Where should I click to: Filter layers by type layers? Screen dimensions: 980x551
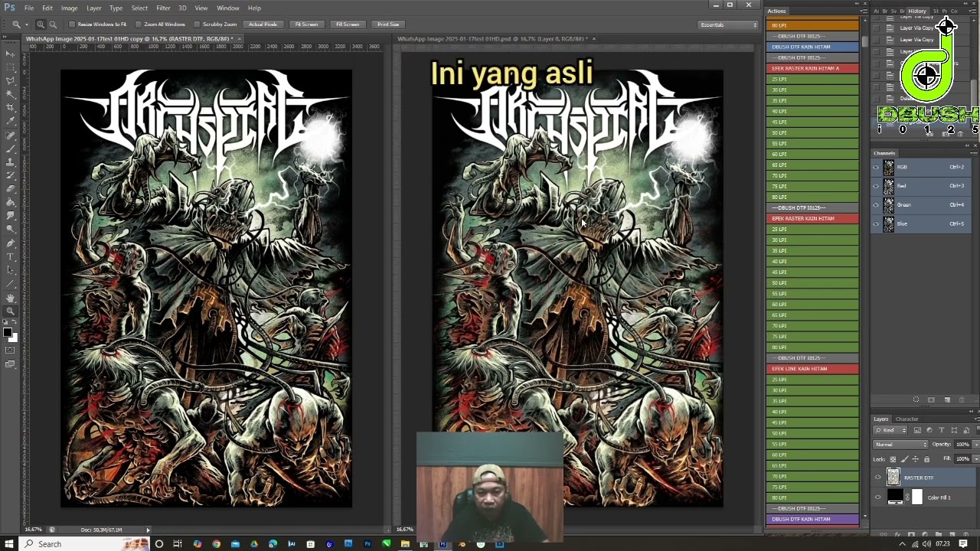(x=942, y=430)
